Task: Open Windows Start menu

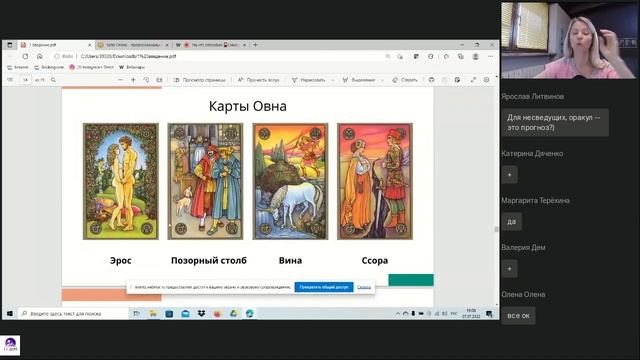Action: pyautogui.click(x=10, y=313)
